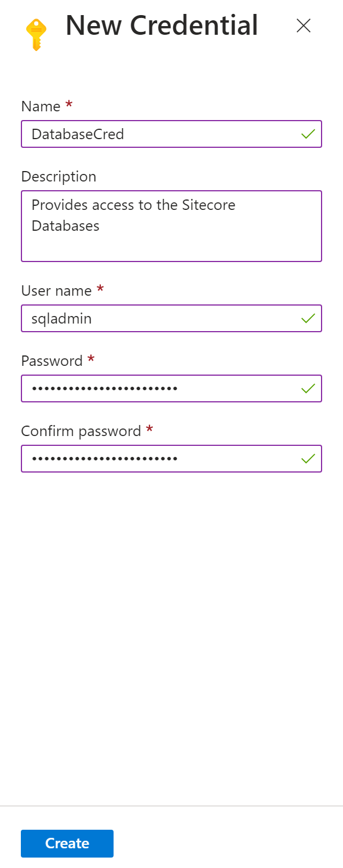Click the Description label text
343x868 pixels.
click(x=59, y=176)
